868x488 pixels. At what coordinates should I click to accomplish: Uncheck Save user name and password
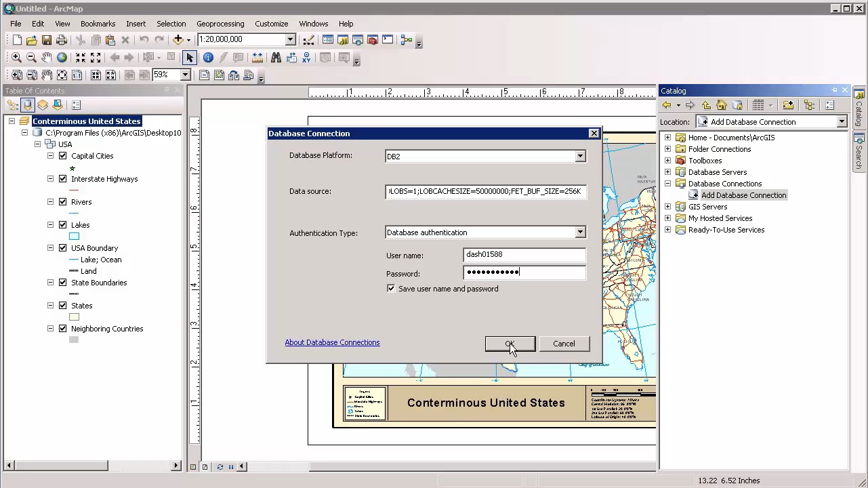click(x=391, y=289)
